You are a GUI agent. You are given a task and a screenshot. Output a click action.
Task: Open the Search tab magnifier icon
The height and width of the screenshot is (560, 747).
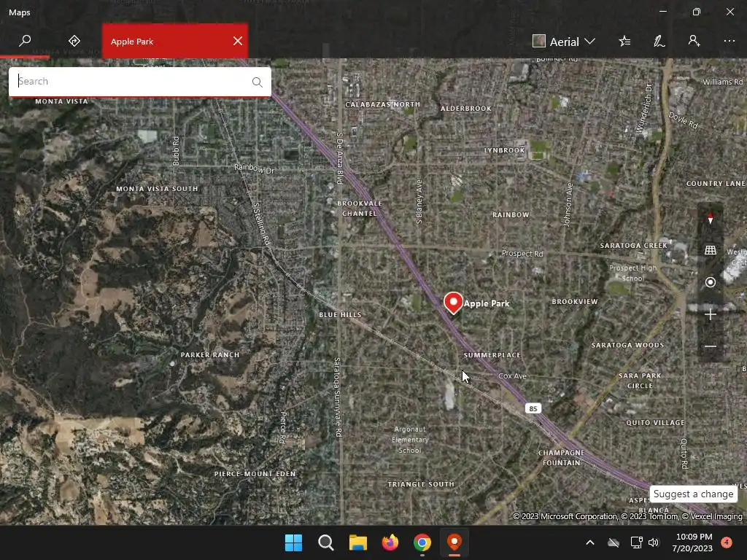(x=25, y=41)
